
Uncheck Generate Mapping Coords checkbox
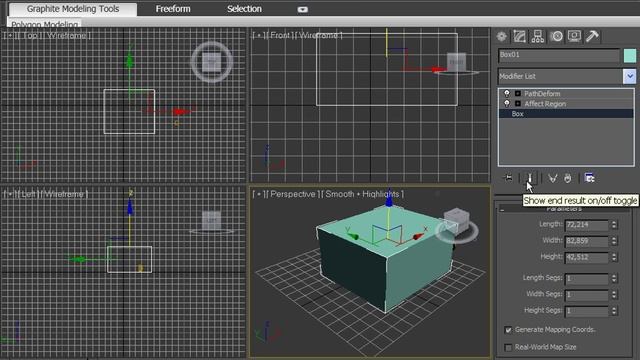click(508, 330)
